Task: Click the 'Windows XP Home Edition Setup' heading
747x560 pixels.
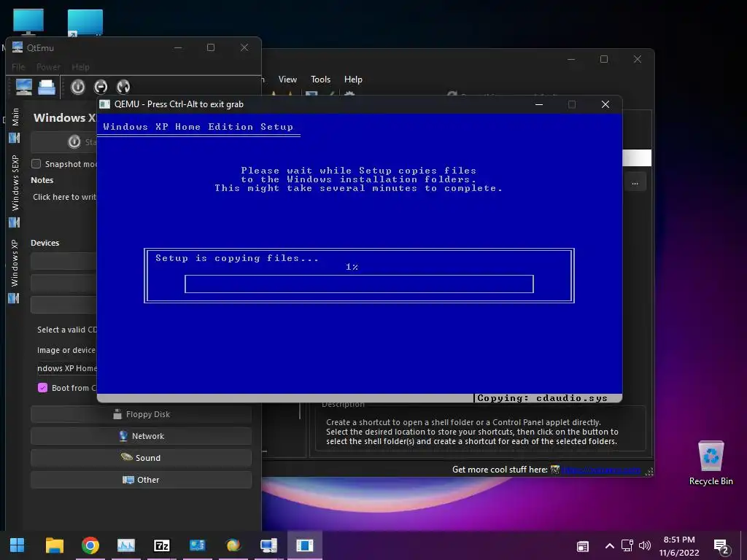Action: (198, 127)
